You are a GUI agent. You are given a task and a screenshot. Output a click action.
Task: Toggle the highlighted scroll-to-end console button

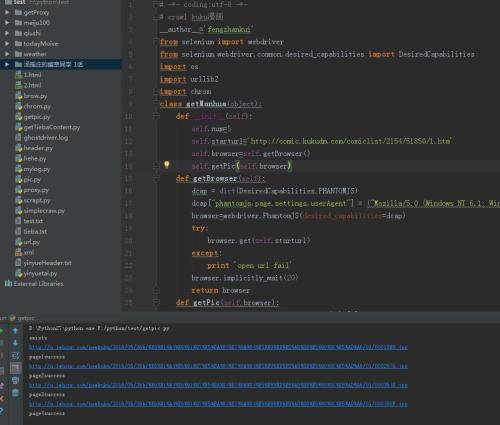(x=15, y=368)
